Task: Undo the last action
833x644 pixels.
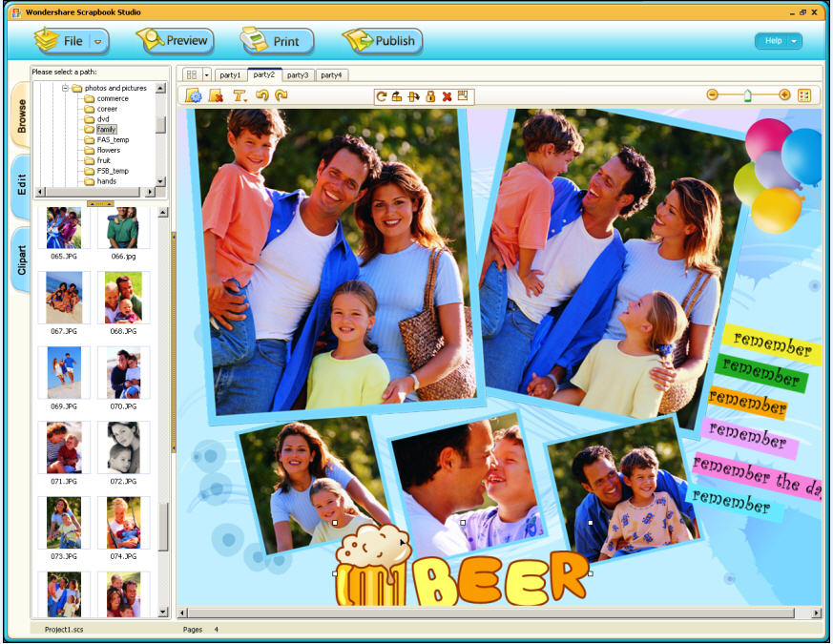Action: pyautogui.click(x=261, y=95)
